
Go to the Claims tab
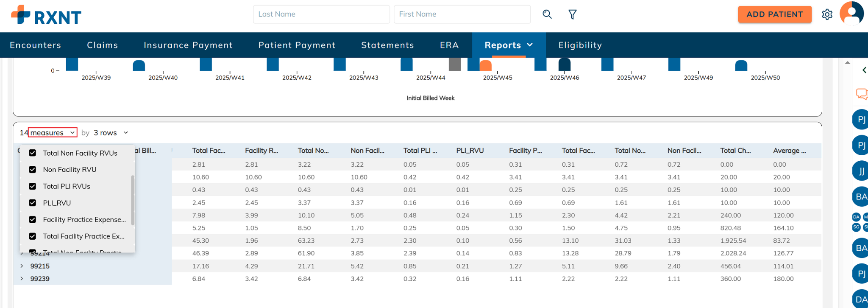pos(103,45)
